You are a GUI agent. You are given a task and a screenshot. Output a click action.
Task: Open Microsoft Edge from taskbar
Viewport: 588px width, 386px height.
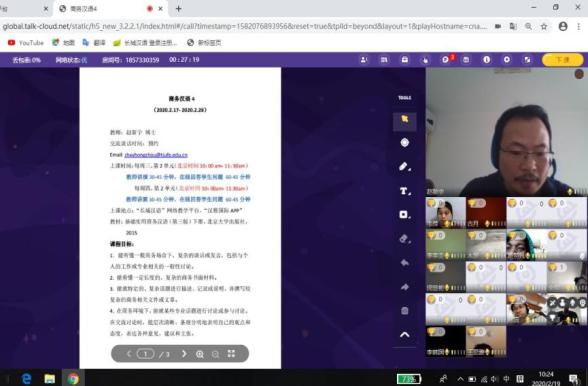click(x=26, y=378)
